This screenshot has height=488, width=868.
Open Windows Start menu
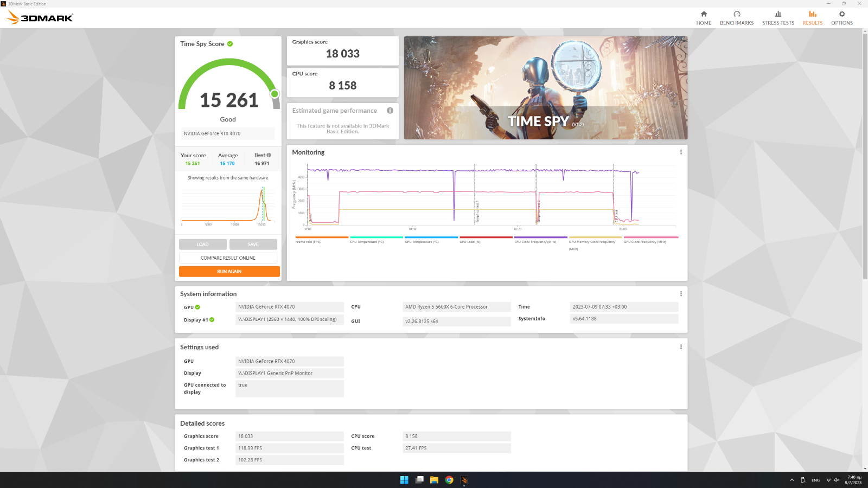[404, 480]
